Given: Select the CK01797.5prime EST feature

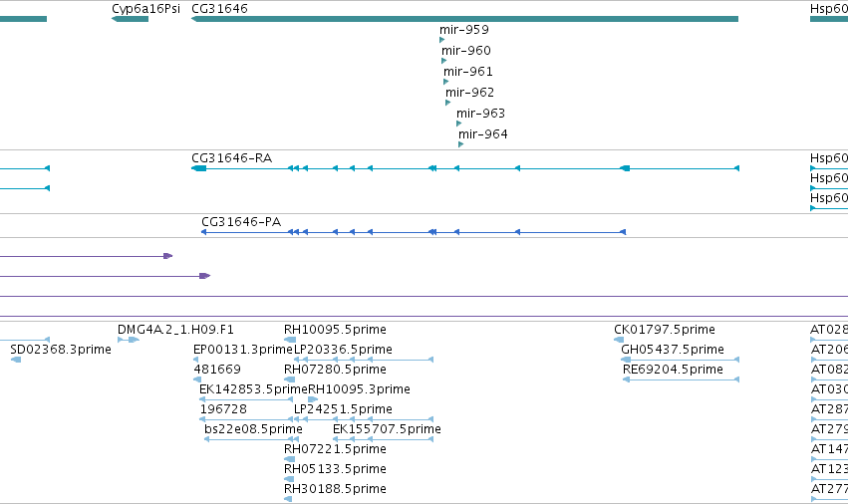Looking at the screenshot, I should click(x=619, y=340).
